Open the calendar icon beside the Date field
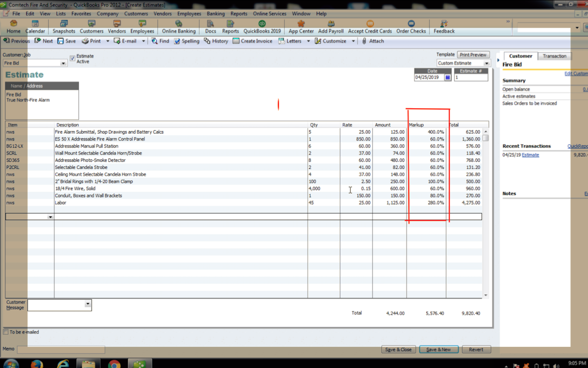The image size is (588, 368). pyautogui.click(x=447, y=77)
